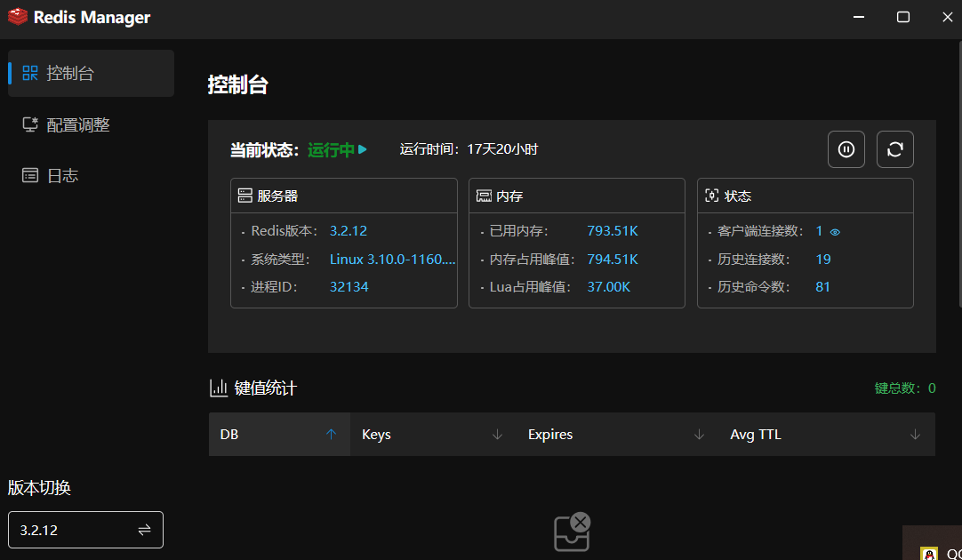Viewport: 962px width, 560px height.
Task: Sort table by DB column arrow
Action: (x=332, y=435)
